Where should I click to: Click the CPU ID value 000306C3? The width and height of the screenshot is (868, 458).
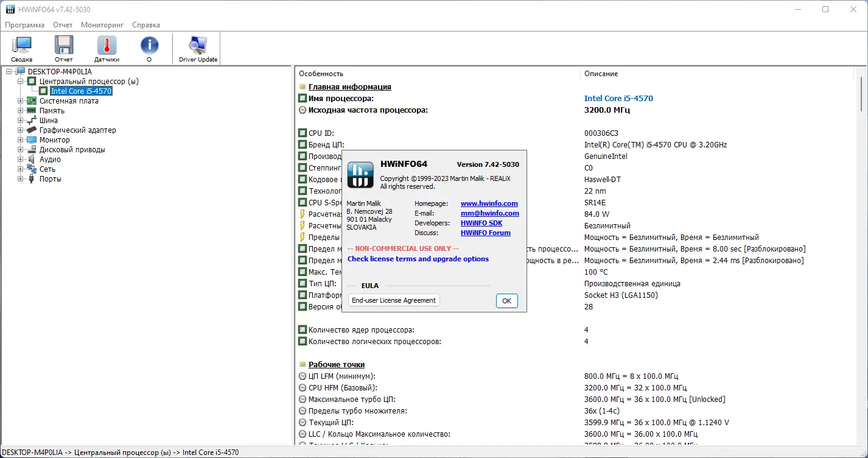click(601, 133)
